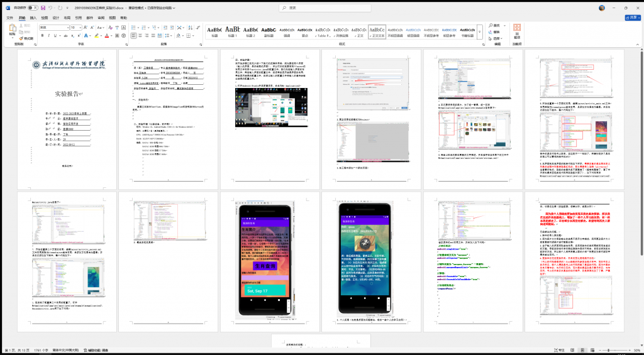Toggle Underline formatting
The height and width of the screenshot is (355, 644).
pyautogui.click(x=56, y=36)
